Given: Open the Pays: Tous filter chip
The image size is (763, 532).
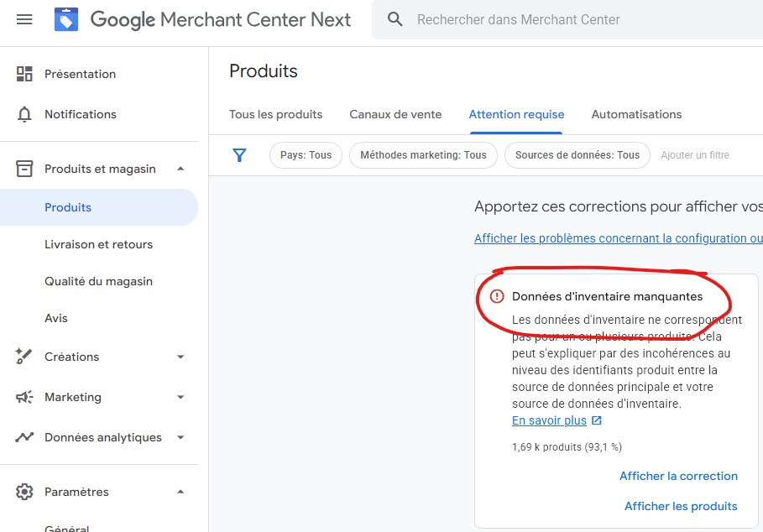Looking at the screenshot, I should click(x=306, y=155).
